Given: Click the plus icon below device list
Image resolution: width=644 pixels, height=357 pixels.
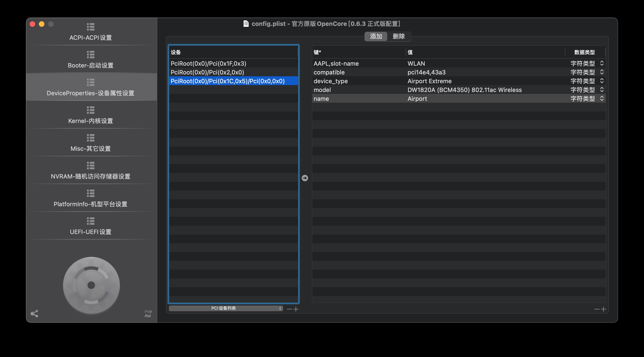Looking at the screenshot, I should [296, 309].
